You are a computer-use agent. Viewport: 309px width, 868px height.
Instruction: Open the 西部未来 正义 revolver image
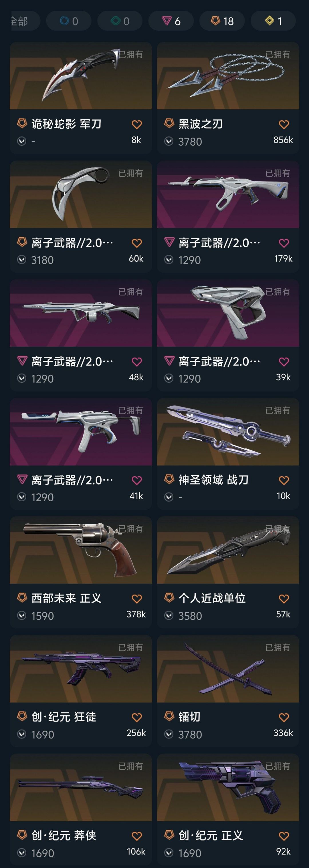coord(81,550)
